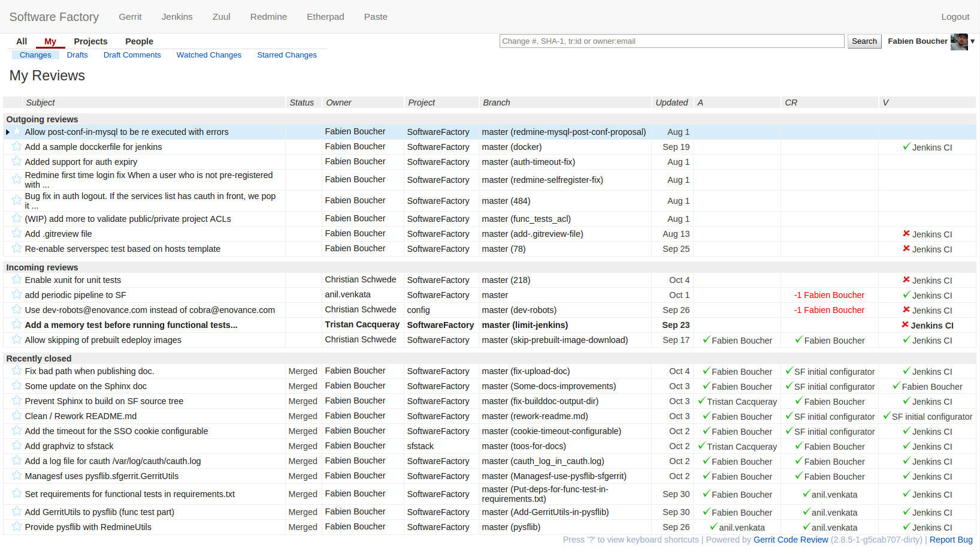
Task: Click the Report Bug link in footer
Action: 951,540
